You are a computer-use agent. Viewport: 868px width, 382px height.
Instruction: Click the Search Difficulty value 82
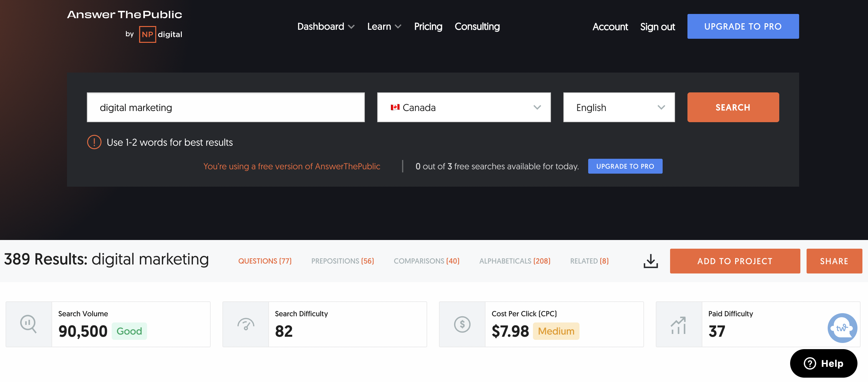284,331
